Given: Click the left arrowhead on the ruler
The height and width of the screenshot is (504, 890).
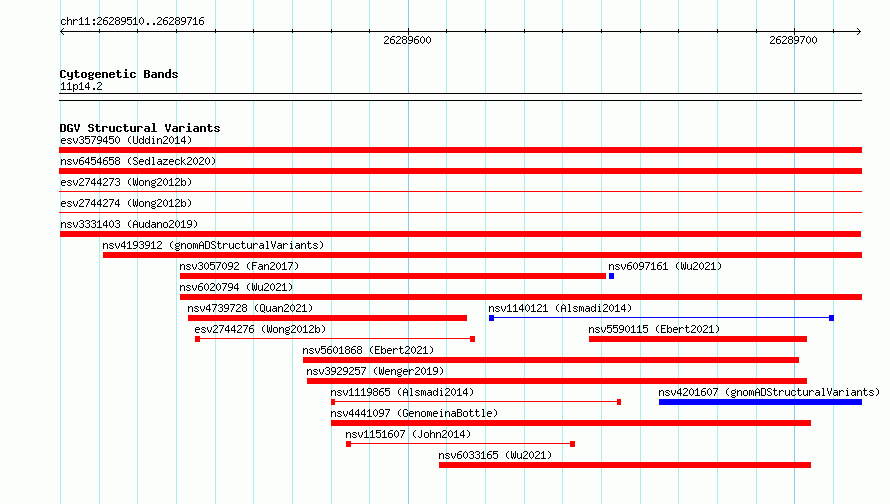Looking at the screenshot, I should coord(62,31).
